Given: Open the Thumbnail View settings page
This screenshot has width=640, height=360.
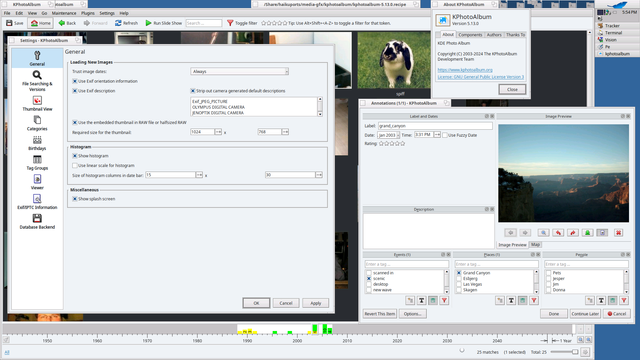Looking at the screenshot, I should tap(37, 103).
